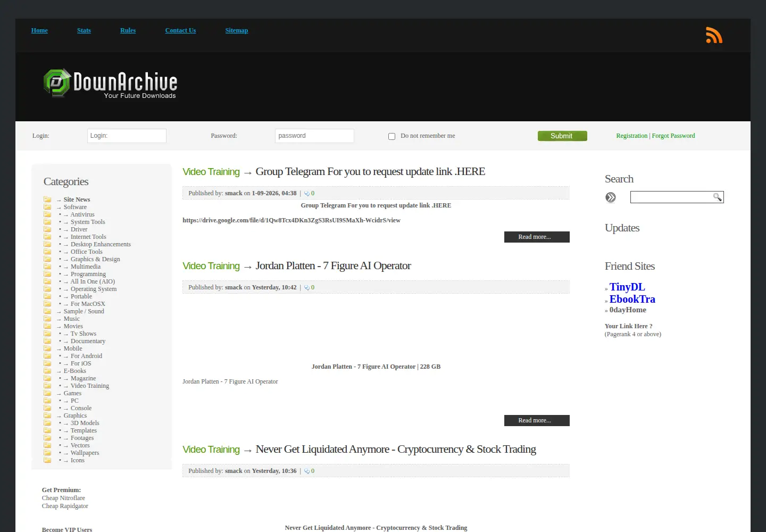The height and width of the screenshot is (532, 766).
Task: Open the Forgot Password link
Action: (673, 136)
